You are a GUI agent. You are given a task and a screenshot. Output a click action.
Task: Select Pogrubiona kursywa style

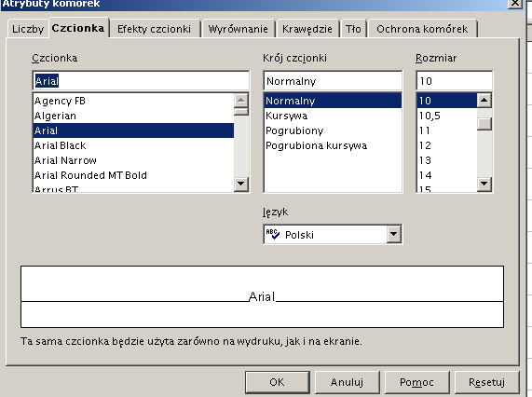tap(333, 145)
